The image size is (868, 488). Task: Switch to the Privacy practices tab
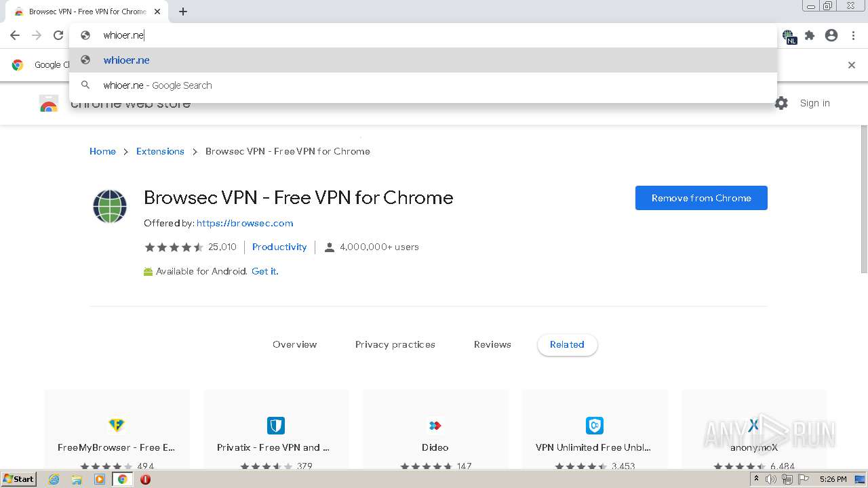click(395, 344)
